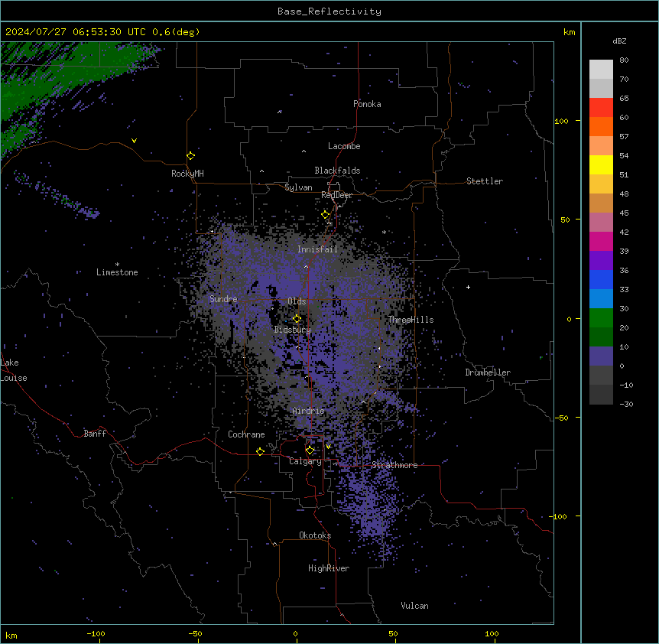
Task: Pick the orange 57-60 dBZ legend swatch
Action: [x=601, y=126]
